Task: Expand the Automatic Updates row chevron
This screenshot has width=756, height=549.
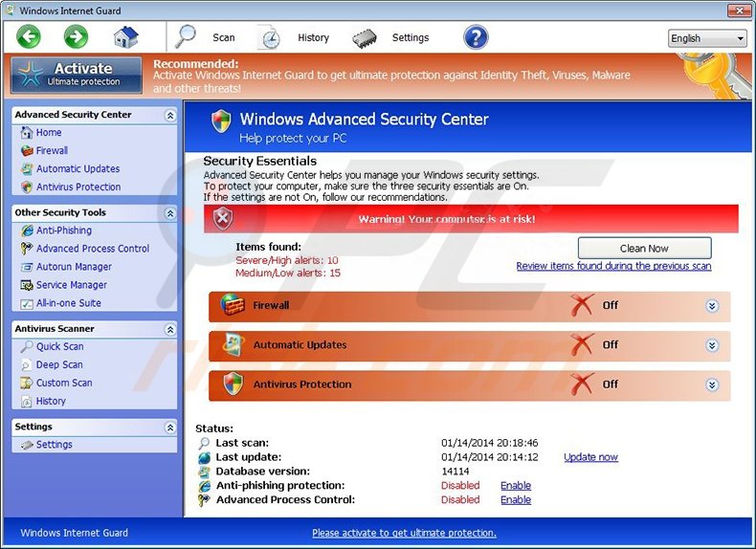Action: click(712, 345)
